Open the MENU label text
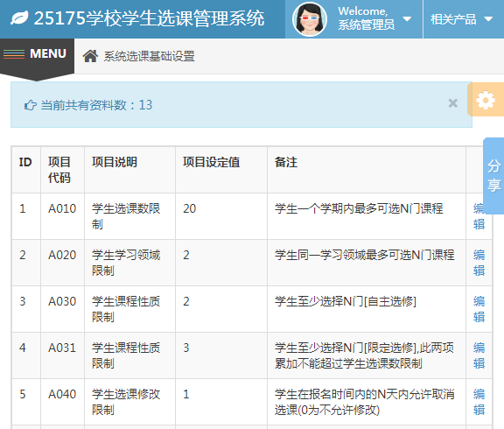Image resolution: width=504 pixels, height=429 pixels. click(48, 53)
